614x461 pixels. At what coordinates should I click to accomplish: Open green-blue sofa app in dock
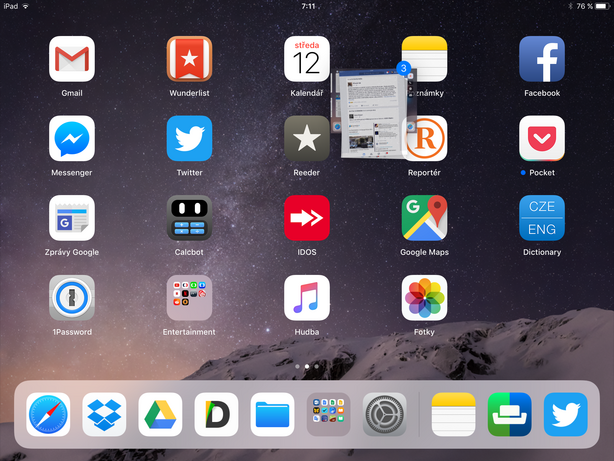pyautogui.click(x=509, y=414)
